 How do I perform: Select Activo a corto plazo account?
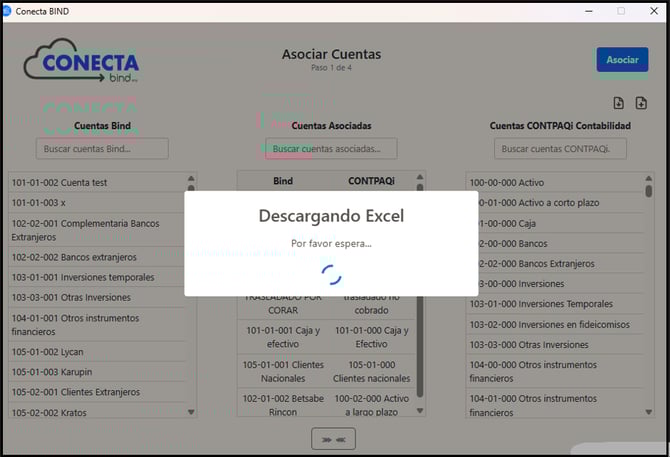point(561,202)
